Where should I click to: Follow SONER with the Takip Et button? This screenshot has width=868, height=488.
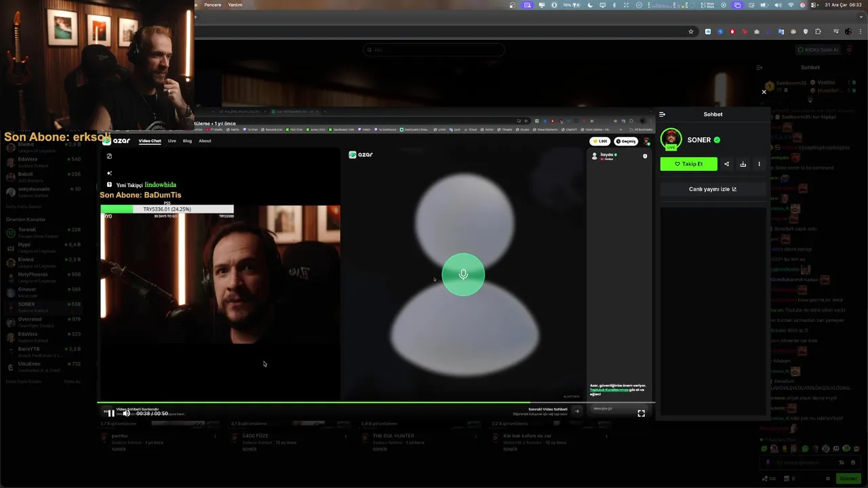pyautogui.click(x=688, y=164)
